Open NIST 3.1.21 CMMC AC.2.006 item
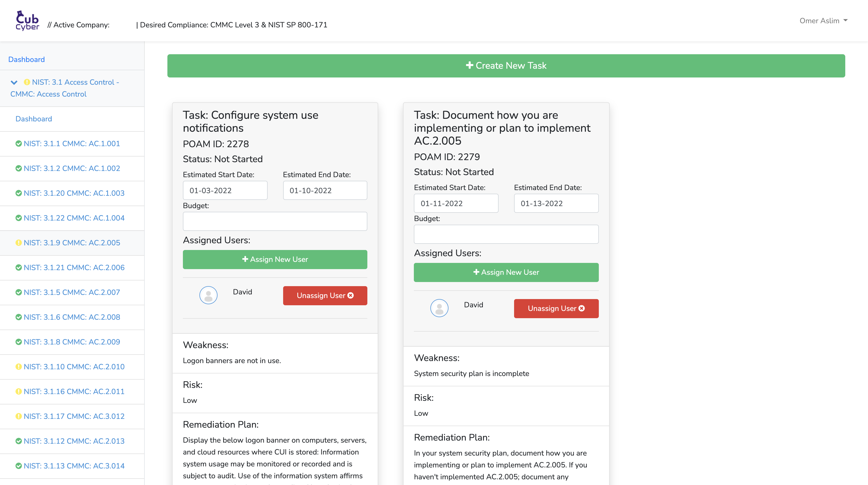The height and width of the screenshot is (485, 868). click(x=74, y=268)
